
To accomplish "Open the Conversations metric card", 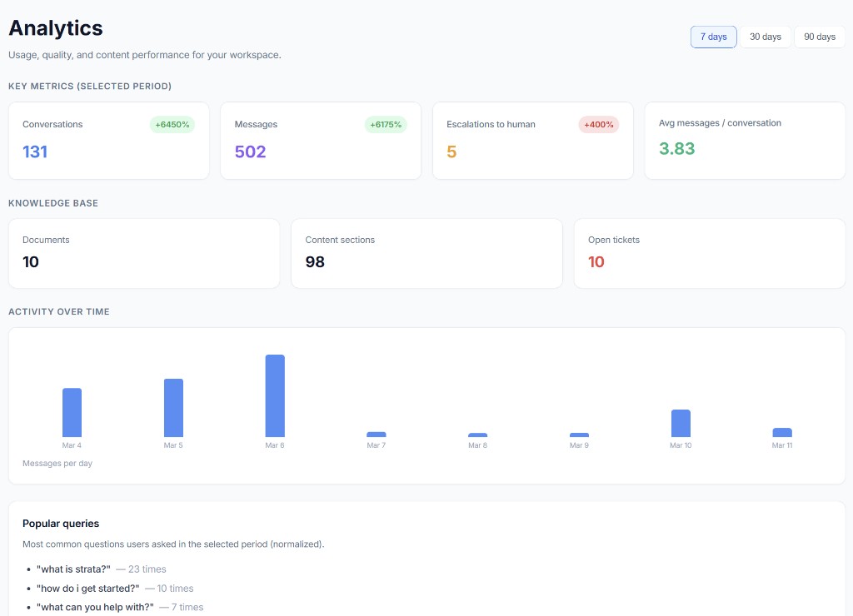I will (108, 140).
